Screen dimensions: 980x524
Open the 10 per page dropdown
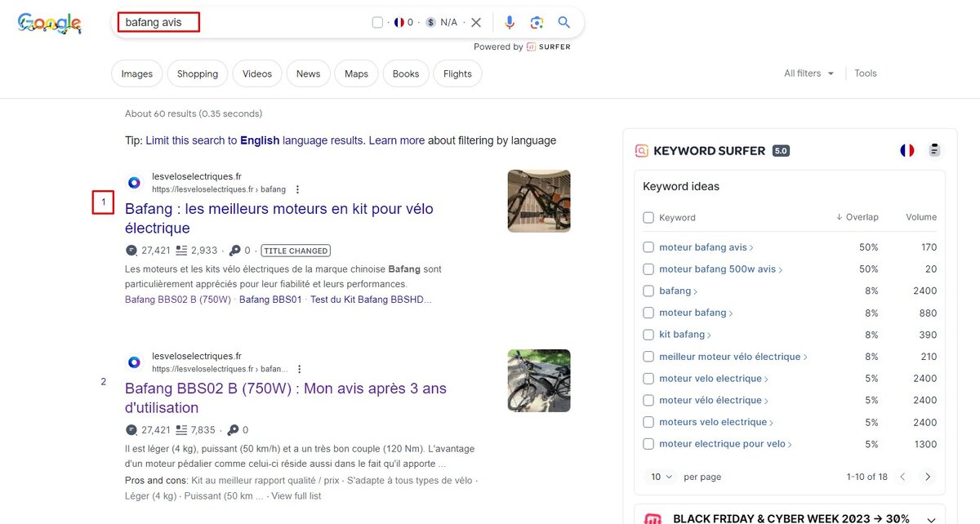click(x=661, y=477)
